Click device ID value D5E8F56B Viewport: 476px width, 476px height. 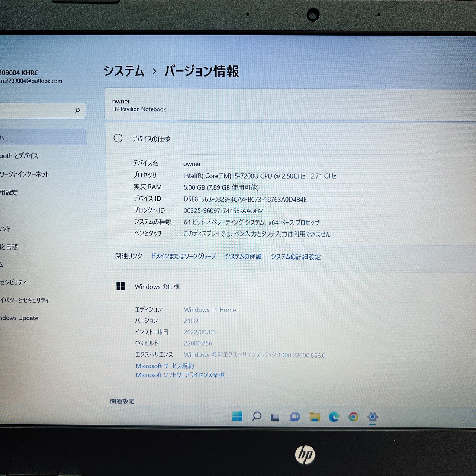[x=245, y=199]
